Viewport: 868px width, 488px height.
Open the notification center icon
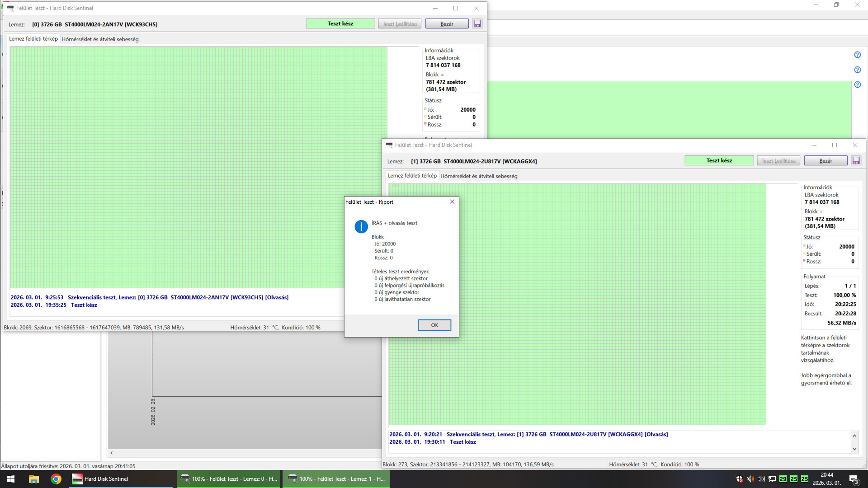(x=854, y=479)
